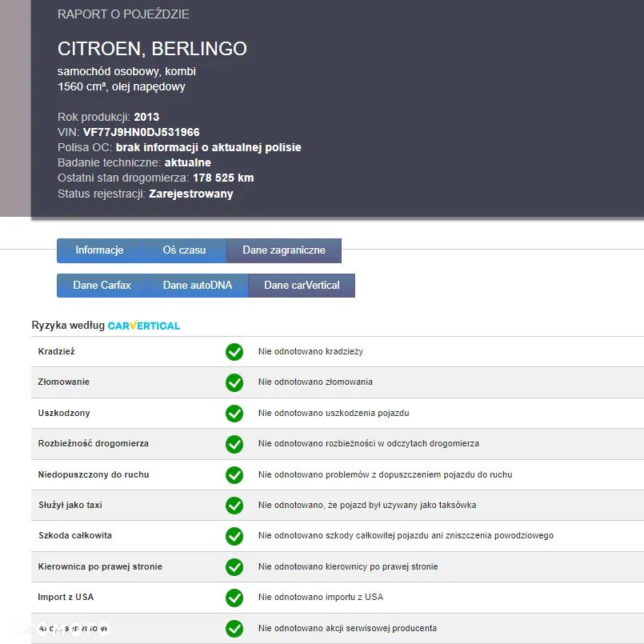Click 'Nie odnotowano akcji serwisowej producenta' text

click(347, 628)
